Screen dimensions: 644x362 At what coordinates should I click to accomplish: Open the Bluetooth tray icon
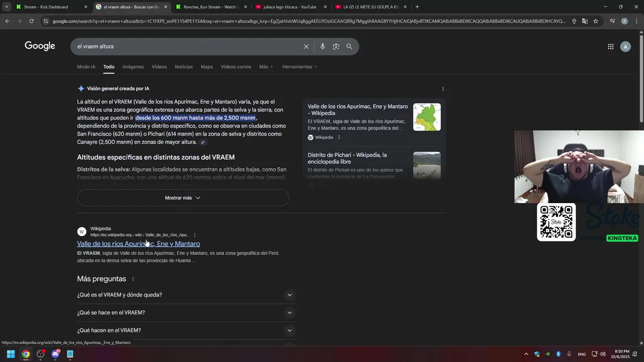click(x=558, y=354)
